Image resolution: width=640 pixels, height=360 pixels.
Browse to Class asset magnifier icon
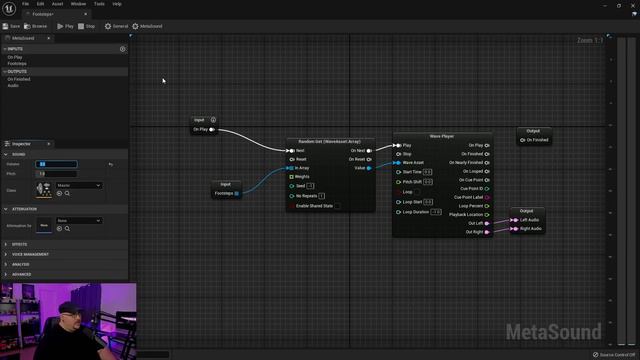[x=67, y=193]
